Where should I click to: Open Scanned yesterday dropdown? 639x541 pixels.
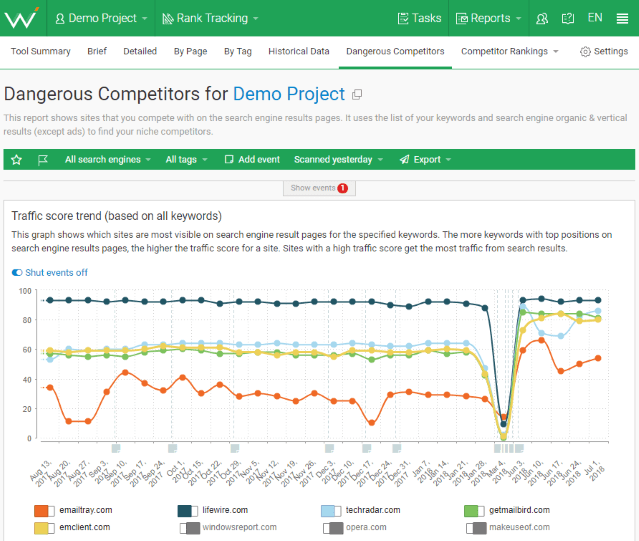[x=338, y=160]
